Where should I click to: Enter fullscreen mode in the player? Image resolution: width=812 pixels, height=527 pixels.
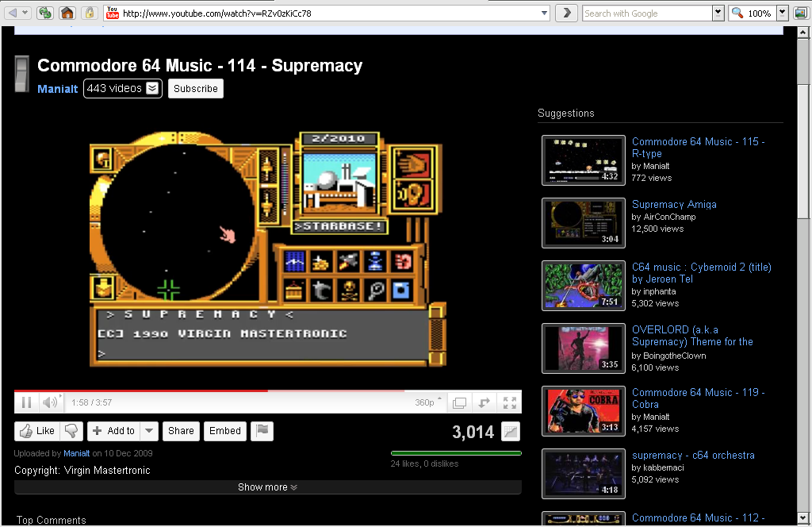[x=510, y=402]
